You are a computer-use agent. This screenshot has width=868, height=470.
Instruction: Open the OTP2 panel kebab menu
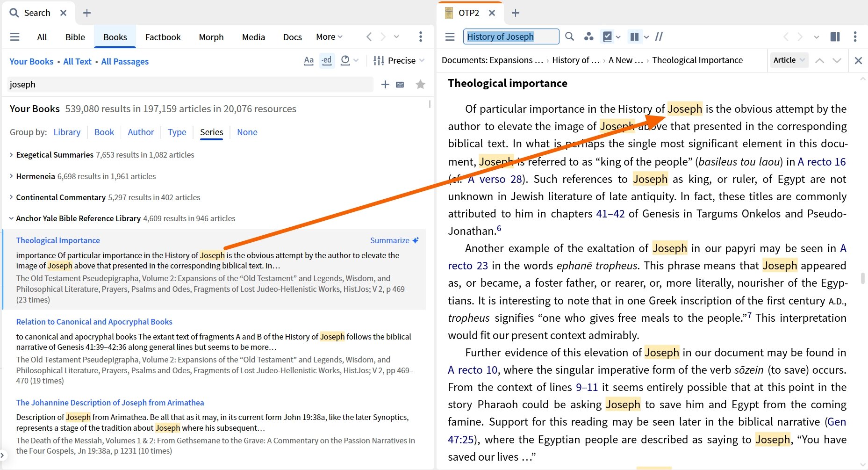[x=855, y=36]
